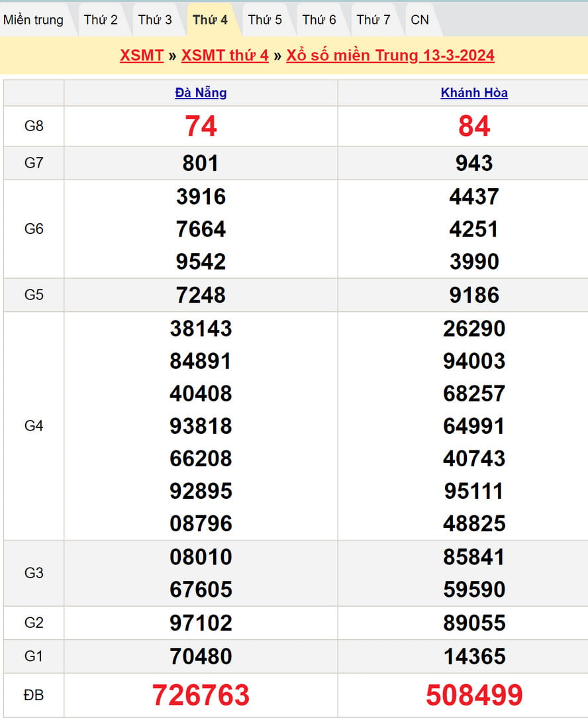This screenshot has height=718, width=588.
Task: Switch to the Thứ 6 tab
Action: 319,20
